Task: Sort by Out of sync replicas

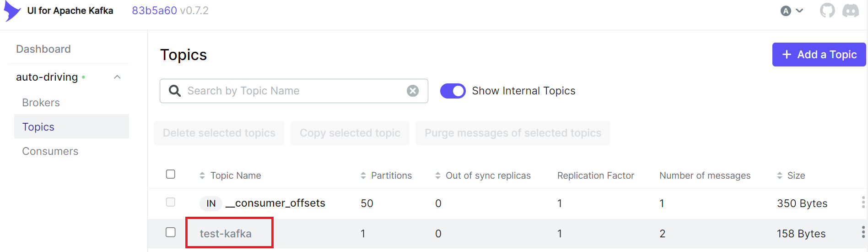Action: tap(488, 175)
